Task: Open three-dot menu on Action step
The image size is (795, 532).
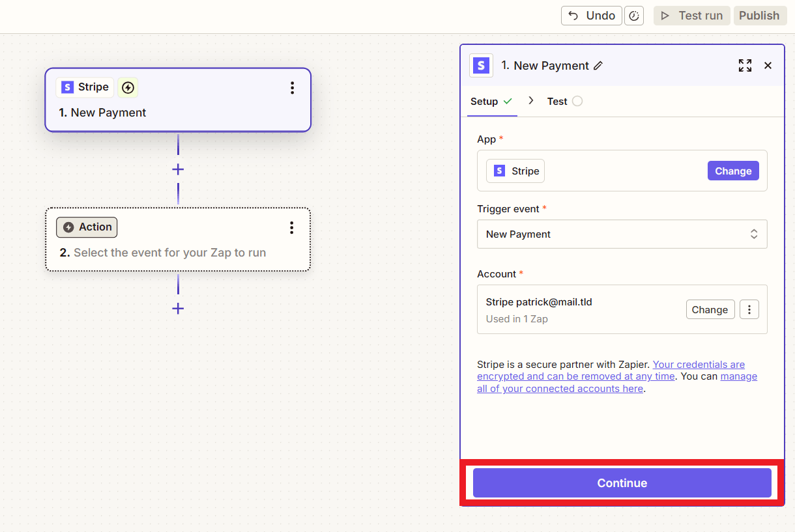Action: click(291, 227)
